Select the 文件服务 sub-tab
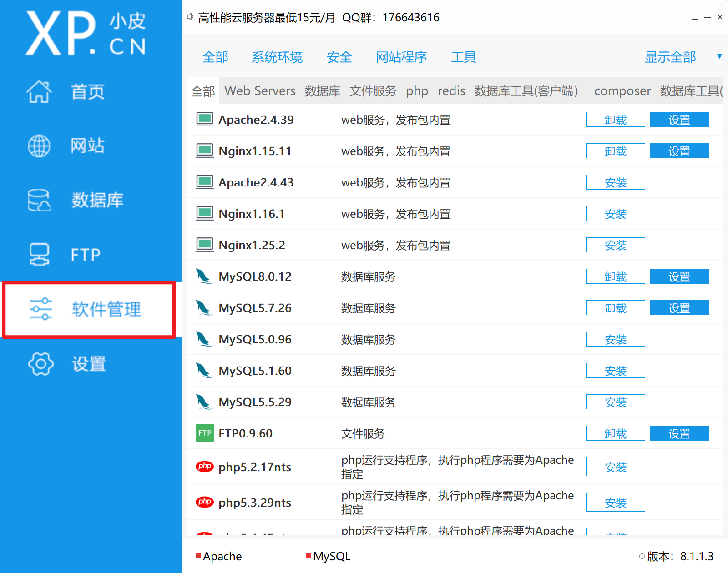The width and height of the screenshot is (728, 573). pos(373,91)
